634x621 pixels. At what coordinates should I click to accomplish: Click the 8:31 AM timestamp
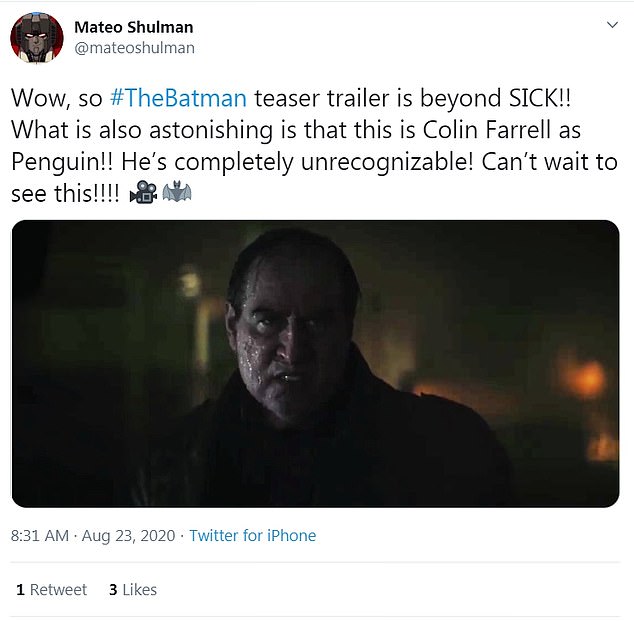point(40,535)
